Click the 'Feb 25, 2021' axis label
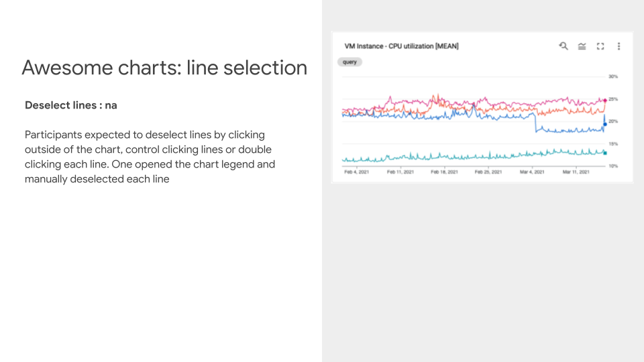644x362 pixels. click(x=488, y=172)
